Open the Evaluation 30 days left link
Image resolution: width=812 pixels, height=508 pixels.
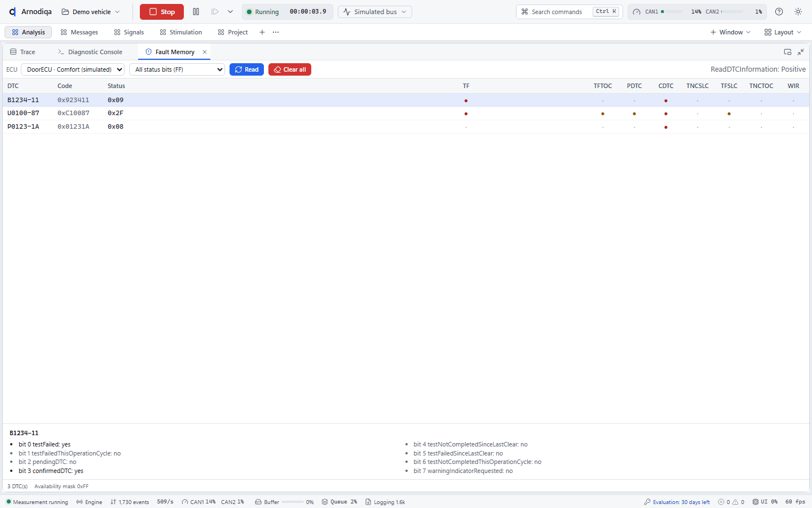click(677, 502)
